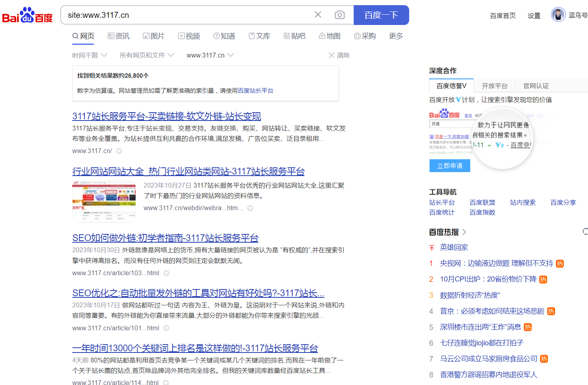Click the clear filters X icon 清除
This screenshot has width=588, height=385.
pos(331,55)
